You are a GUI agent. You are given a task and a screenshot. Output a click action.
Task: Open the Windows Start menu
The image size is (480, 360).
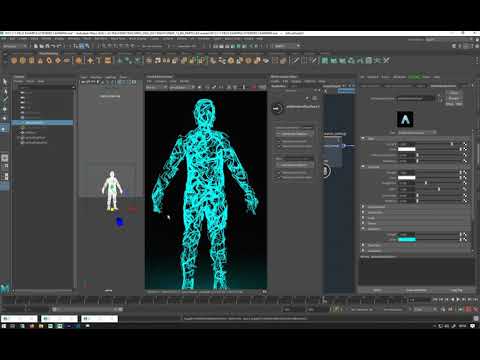[4, 326]
